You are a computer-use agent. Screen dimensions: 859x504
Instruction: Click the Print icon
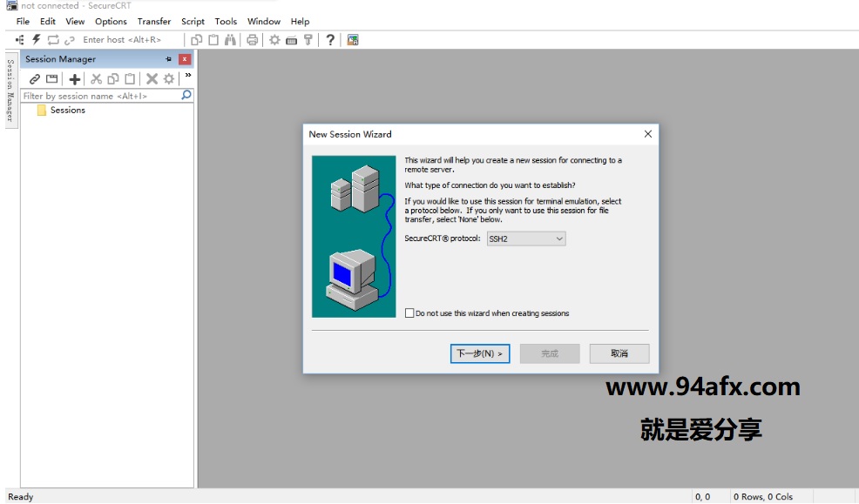click(252, 40)
